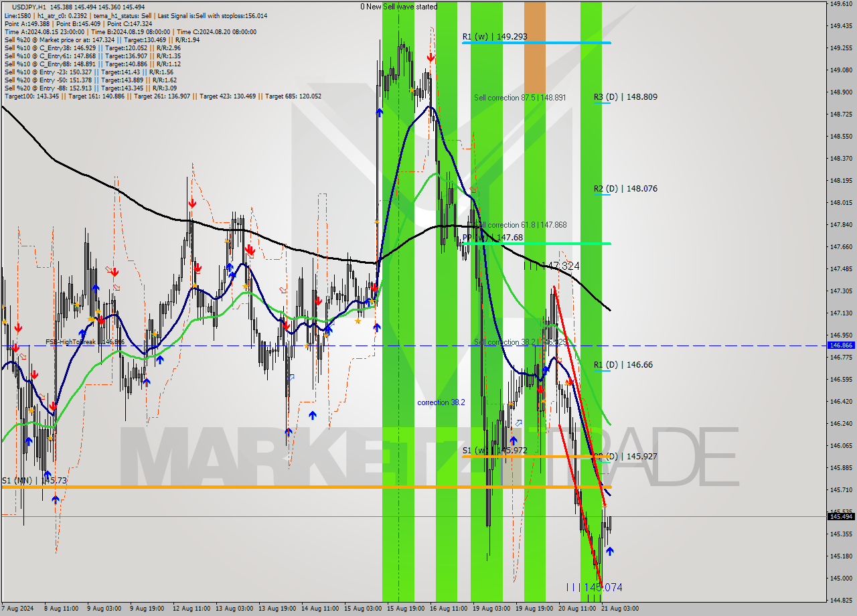Image resolution: width=857 pixels, height=616 pixels.
Task: Click the 'Sell %10 @ Entry -23: 150.327' line
Action: point(89,72)
